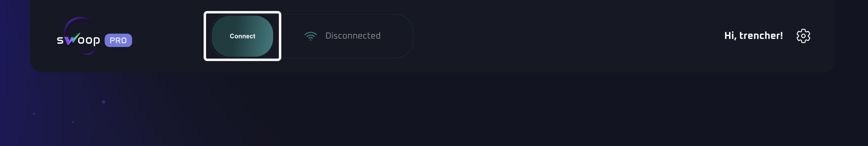Click the swoop logo
Image resolution: width=868 pixels, height=146 pixels.
click(x=78, y=40)
